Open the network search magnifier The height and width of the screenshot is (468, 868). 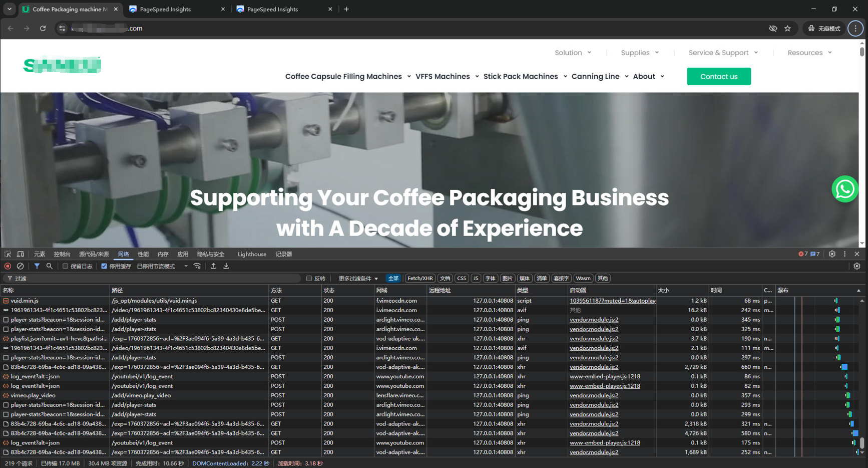coord(49,266)
